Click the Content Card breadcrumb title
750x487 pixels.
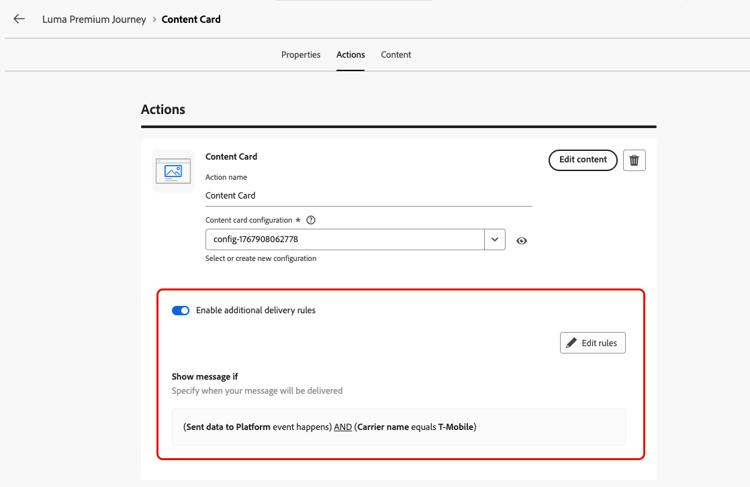click(191, 19)
